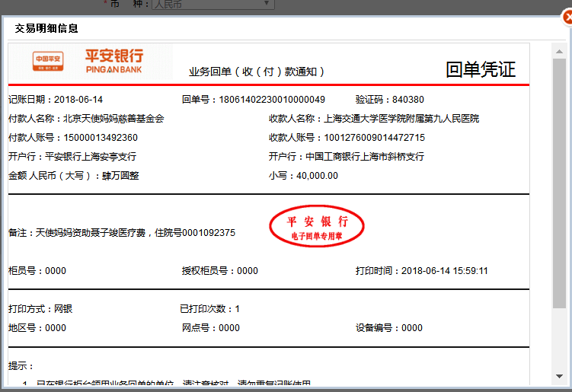Click the remark with 住院号0001092375
Screen dimensions: 572x392
pyautogui.click(x=122, y=233)
